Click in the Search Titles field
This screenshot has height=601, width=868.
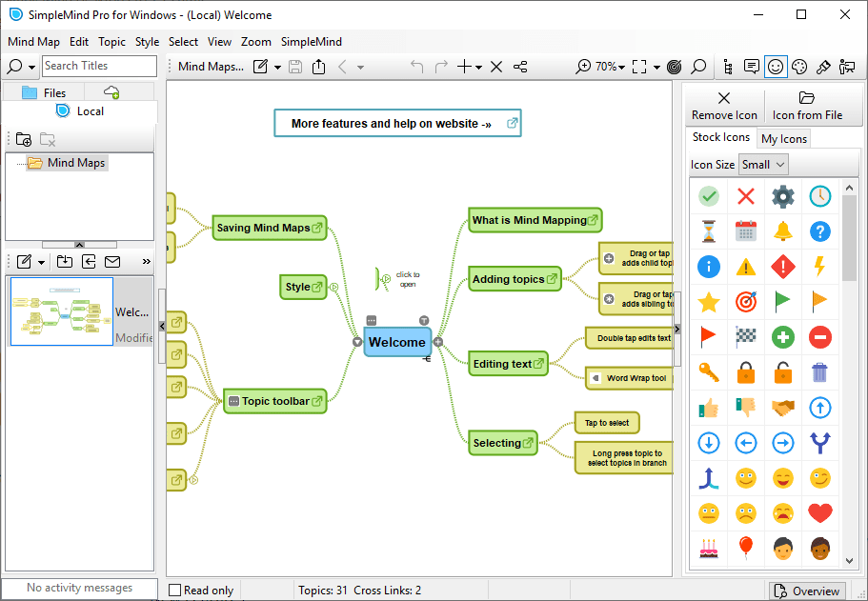click(100, 66)
